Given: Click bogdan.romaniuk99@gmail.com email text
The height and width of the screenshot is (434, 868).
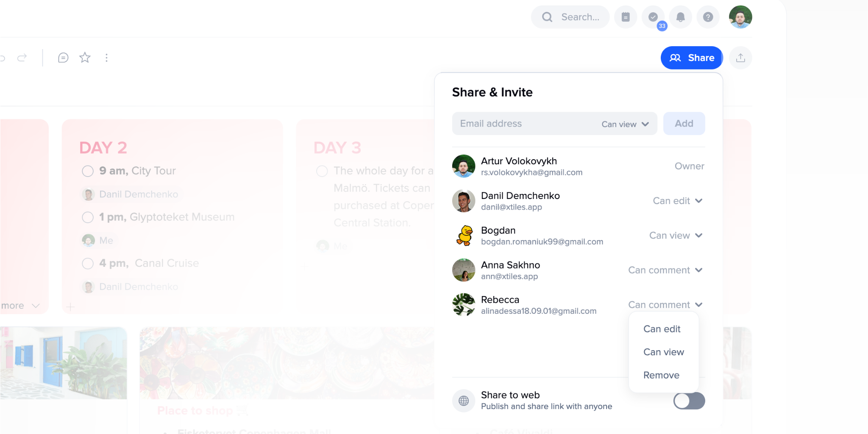Looking at the screenshot, I should coord(542,242).
